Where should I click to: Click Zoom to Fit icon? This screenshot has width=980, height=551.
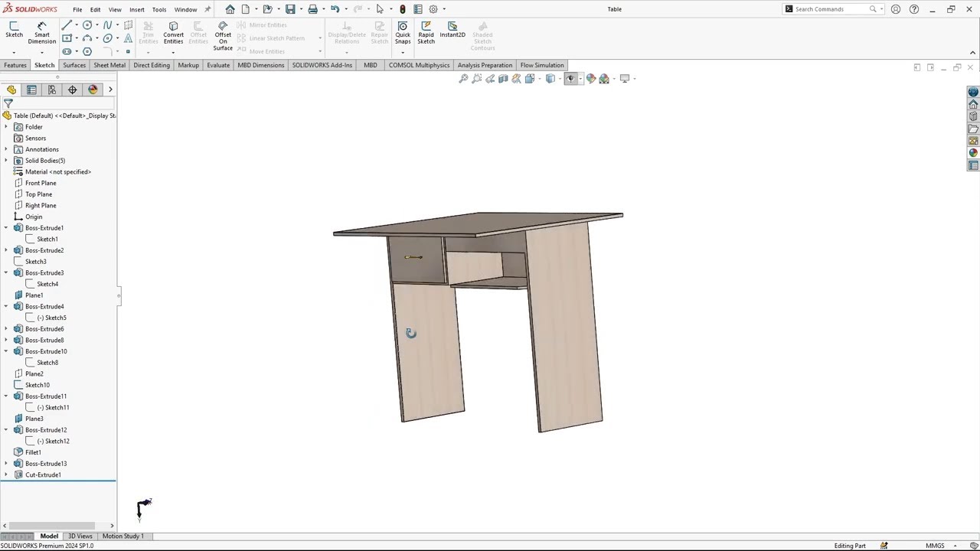pyautogui.click(x=463, y=79)
